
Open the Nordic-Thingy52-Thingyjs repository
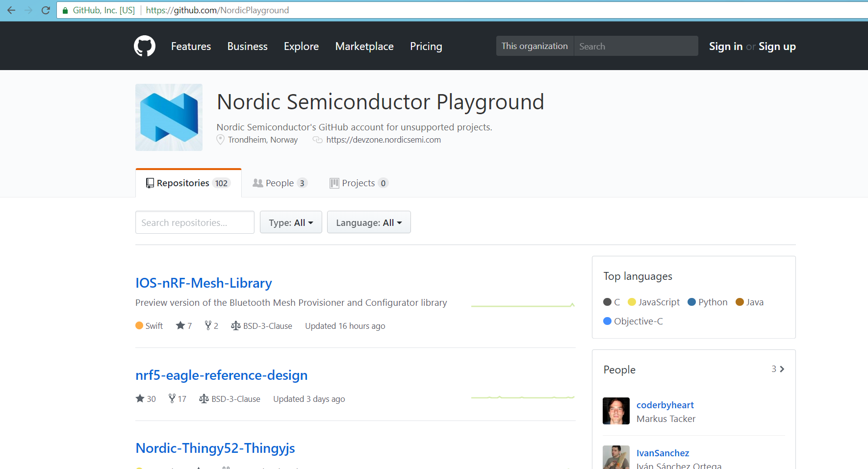pyautogui.click(x=215, y=448)
